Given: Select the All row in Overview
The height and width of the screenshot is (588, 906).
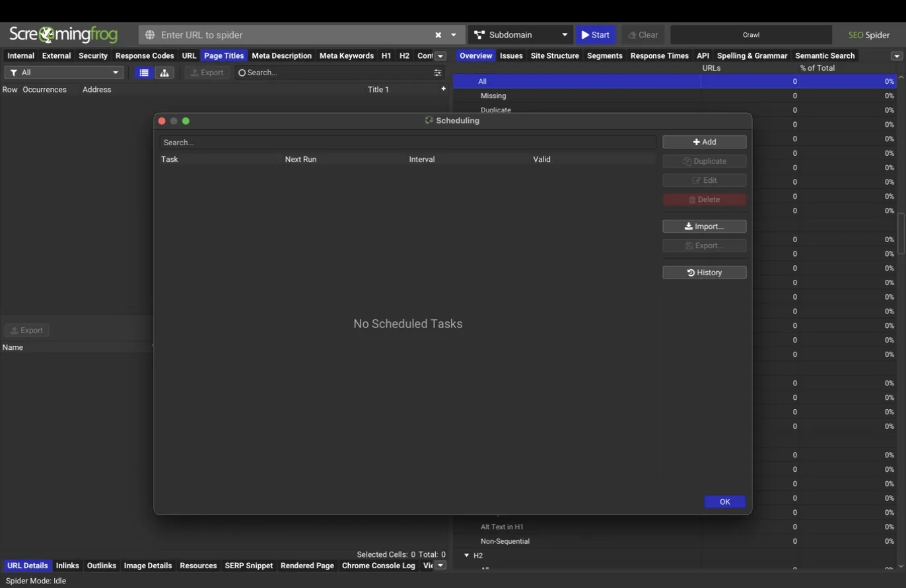Looking at the screenshot, I should [674, 81].
